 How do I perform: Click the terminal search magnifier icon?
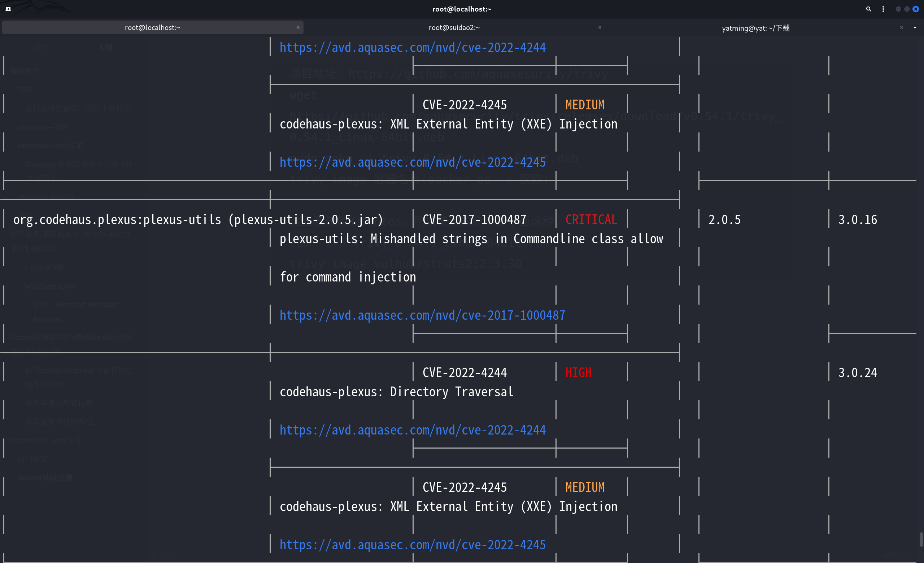(x=868, y=9)
